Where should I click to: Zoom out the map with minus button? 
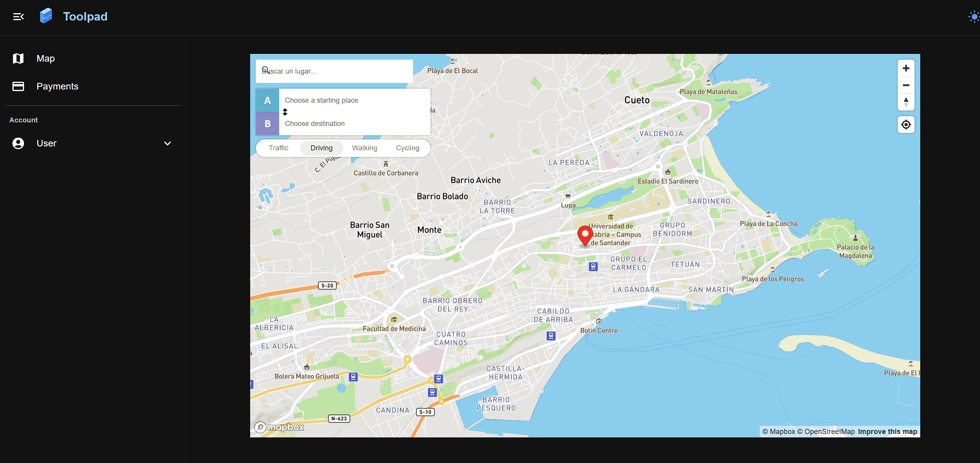click(906, 85)
